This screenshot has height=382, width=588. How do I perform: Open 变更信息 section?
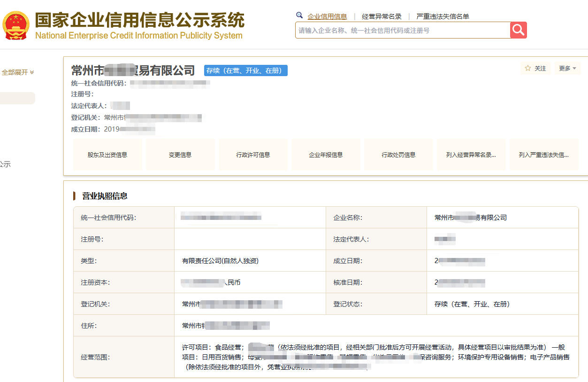click(180, 155)
